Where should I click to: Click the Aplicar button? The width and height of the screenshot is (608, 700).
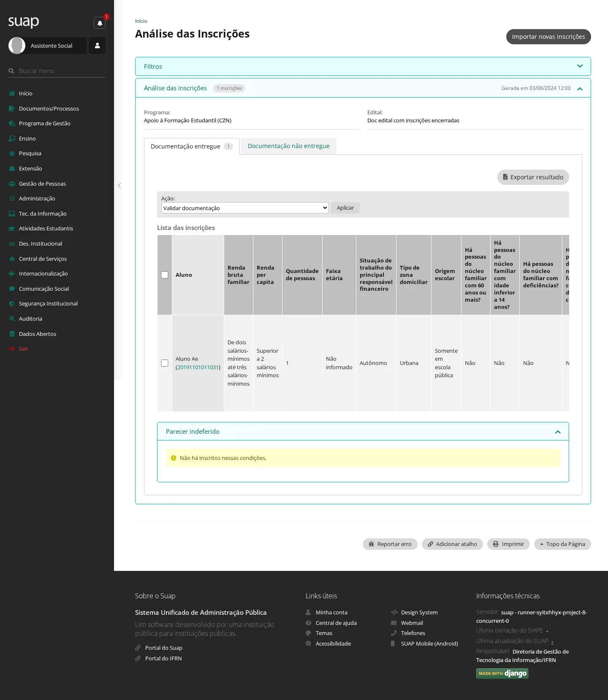point(345,208)
